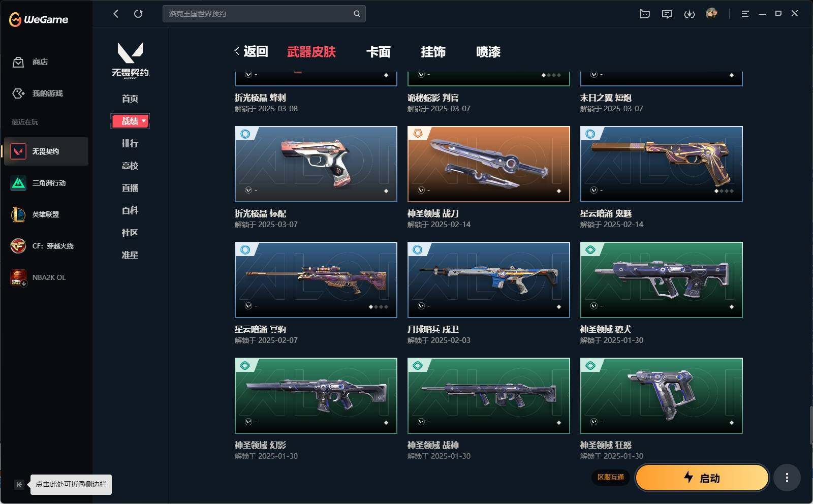This screenshot has width=813, height=504.
Task: Open the download manager icon
Action: pyautogui.click(x=690, y=14)
